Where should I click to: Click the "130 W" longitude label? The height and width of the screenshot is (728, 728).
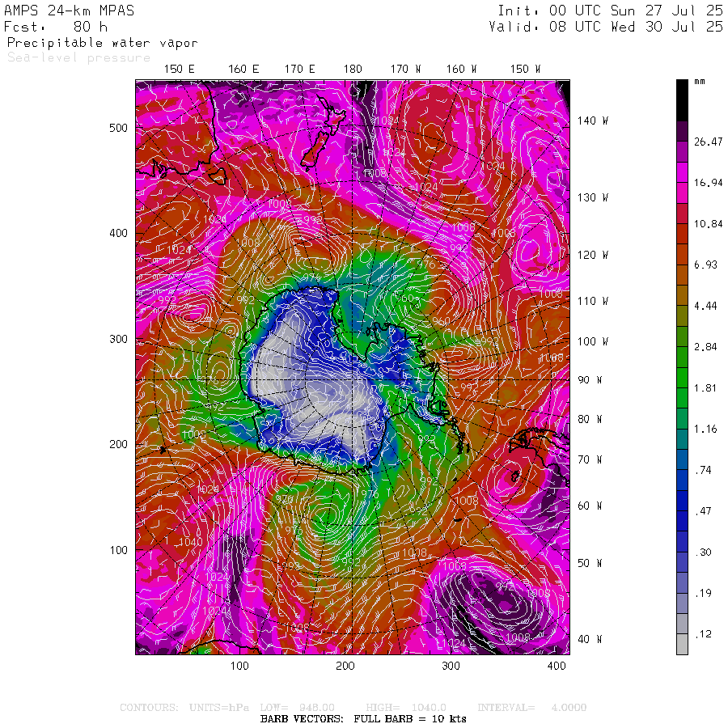click(593, 198)
